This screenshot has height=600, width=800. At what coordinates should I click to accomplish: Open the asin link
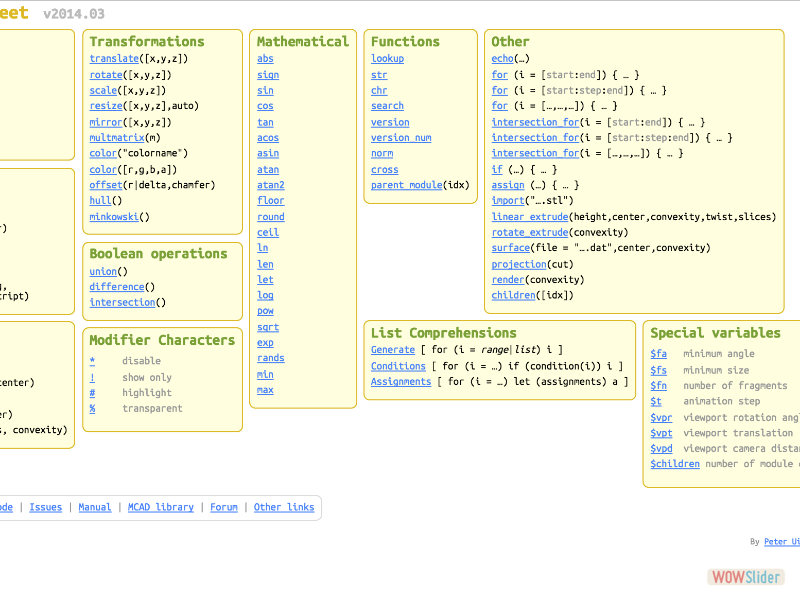(x=268, y=153)
